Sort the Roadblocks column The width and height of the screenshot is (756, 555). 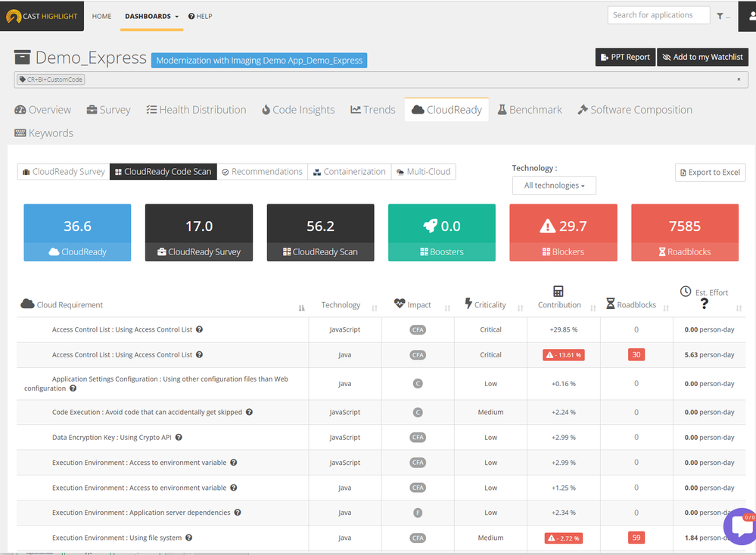pos(666,308)
